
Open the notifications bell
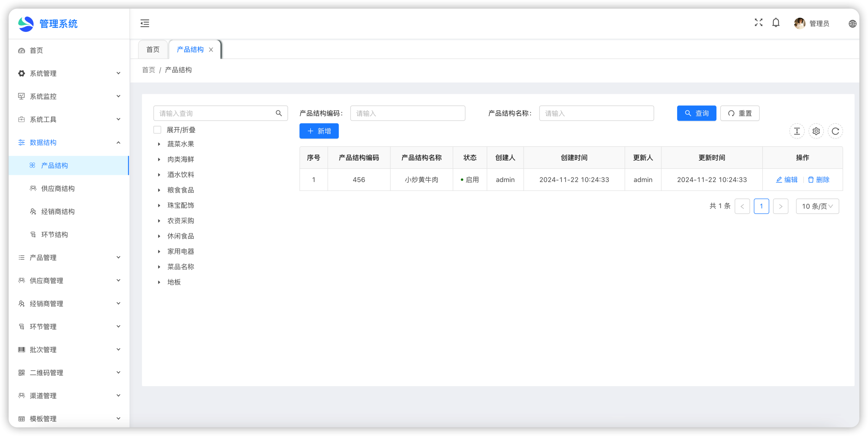point(776,23)
